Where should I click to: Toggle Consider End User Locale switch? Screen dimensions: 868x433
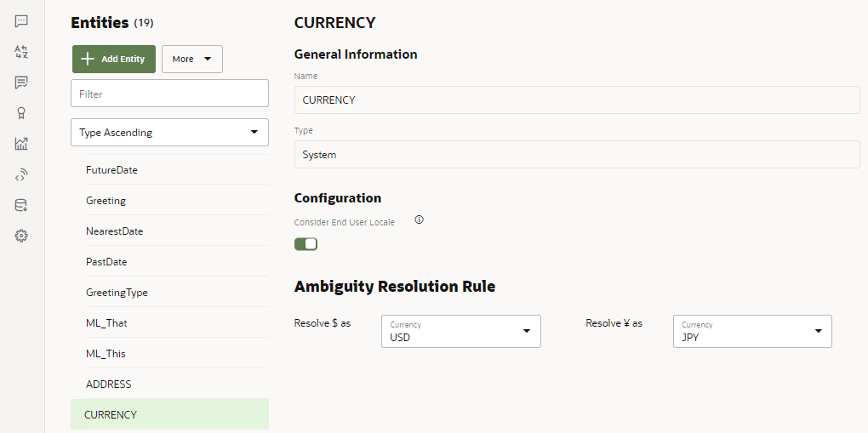(306, 244)
